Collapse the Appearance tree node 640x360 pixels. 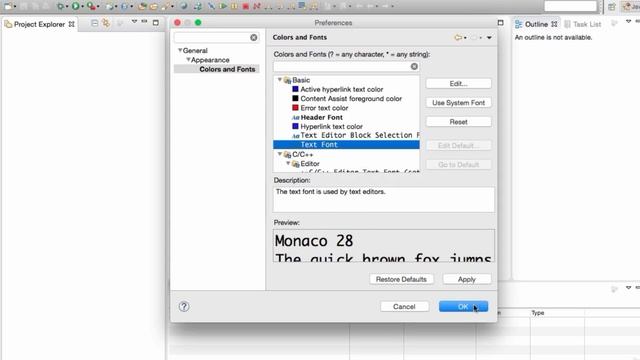pos(188,60)
